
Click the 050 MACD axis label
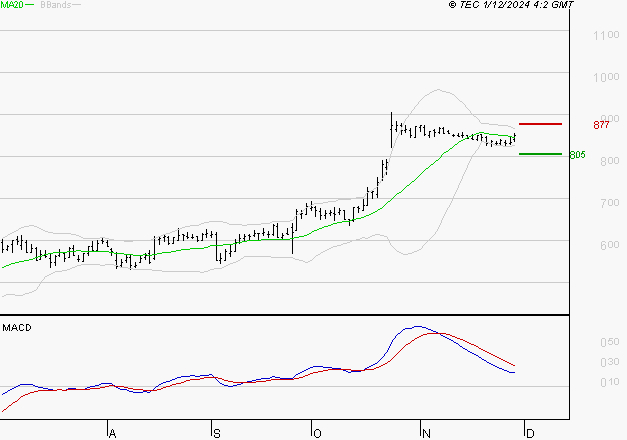[x=610, y=342]
